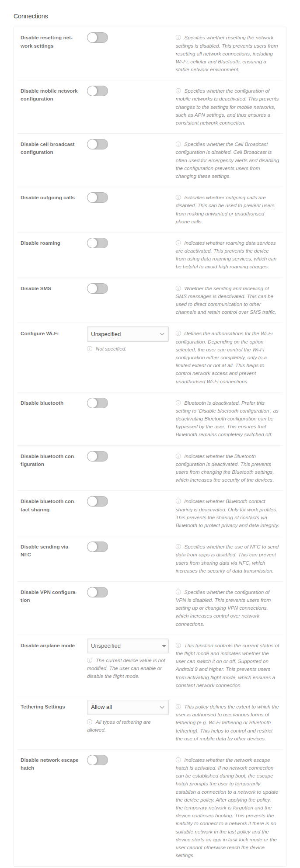
Task: Toggle Disable outgoing calls switch
Action: click(x=97, y=198)
